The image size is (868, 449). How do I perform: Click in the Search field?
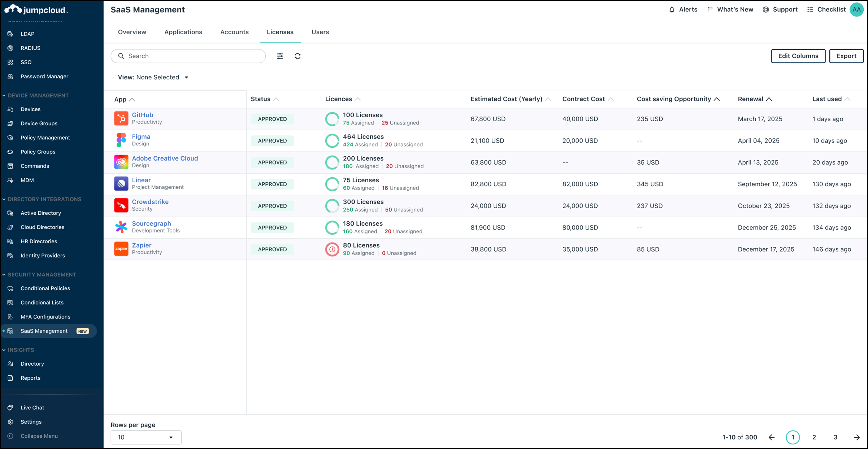(188, 56)
